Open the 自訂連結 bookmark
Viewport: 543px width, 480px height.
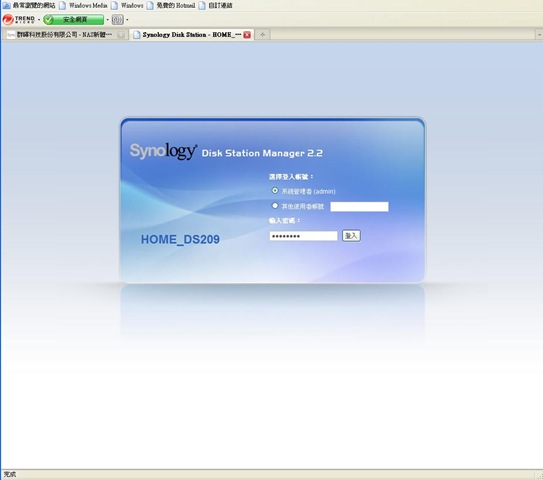tap(215, 5)
